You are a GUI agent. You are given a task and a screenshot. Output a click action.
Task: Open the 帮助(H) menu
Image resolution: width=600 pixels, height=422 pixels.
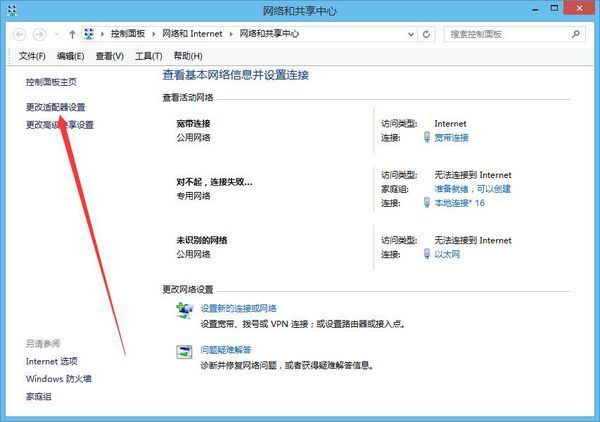188,56
